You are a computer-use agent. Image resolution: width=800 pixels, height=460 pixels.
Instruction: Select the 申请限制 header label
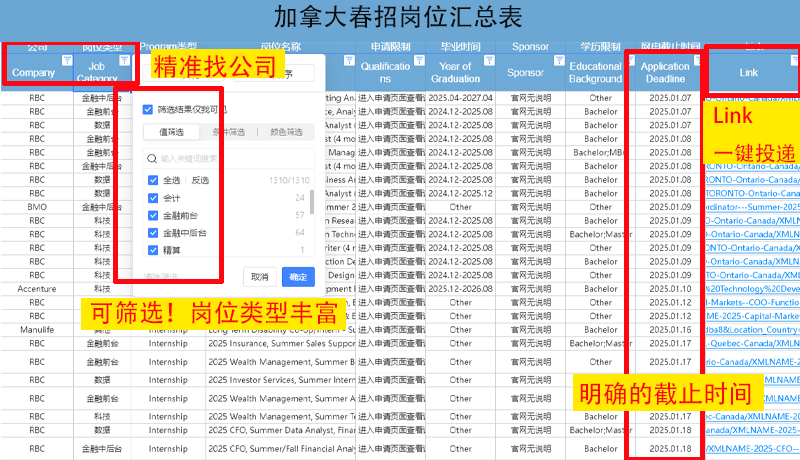coord(390,46)
